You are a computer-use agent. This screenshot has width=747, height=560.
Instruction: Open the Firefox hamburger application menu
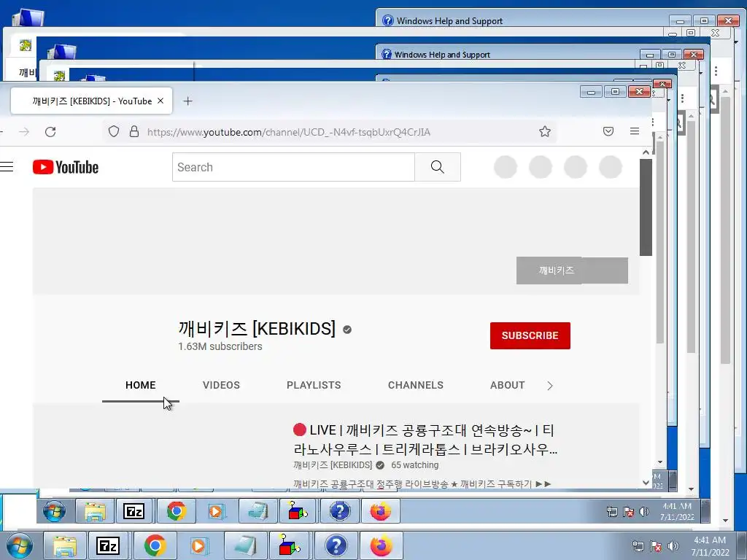(635, 131)
